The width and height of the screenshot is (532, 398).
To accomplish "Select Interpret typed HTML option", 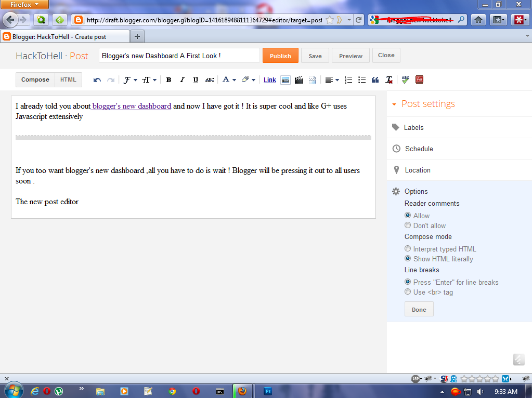I will (408, 248).
